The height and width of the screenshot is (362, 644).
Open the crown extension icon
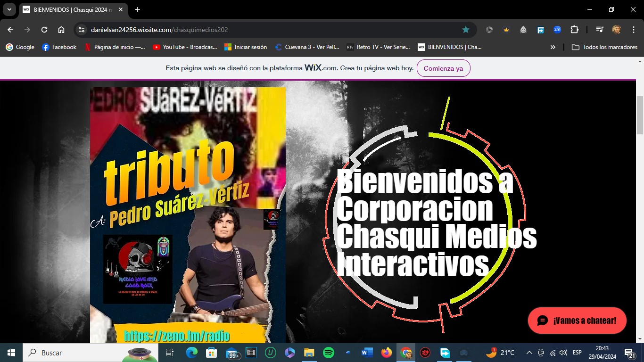point(506,30)
